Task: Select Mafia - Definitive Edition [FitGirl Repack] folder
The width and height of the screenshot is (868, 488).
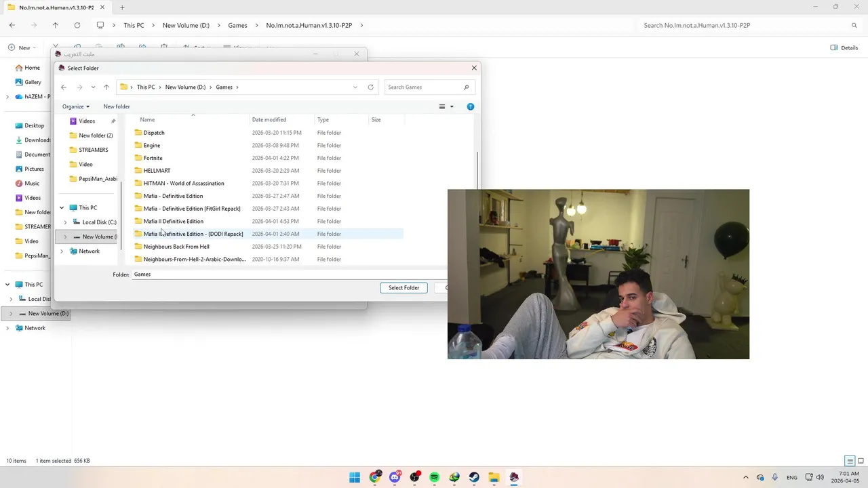Action: (x=192, y=209)
